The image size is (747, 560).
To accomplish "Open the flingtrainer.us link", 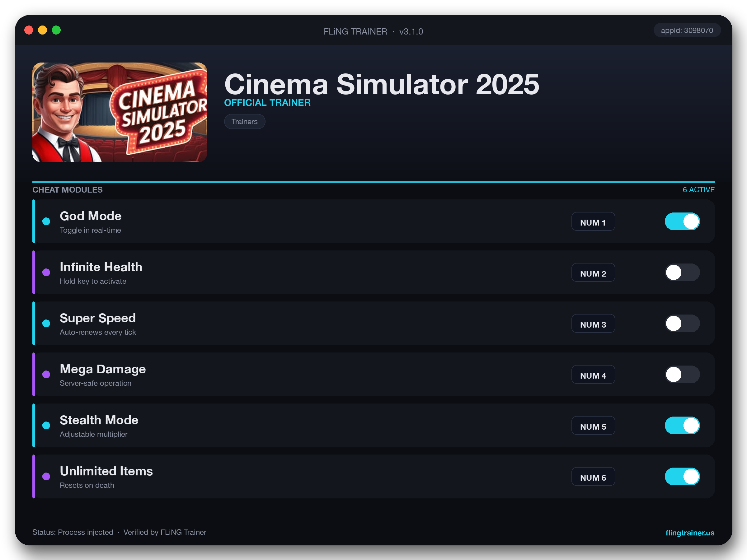I will pyautogui.click(x=690, y=533).
